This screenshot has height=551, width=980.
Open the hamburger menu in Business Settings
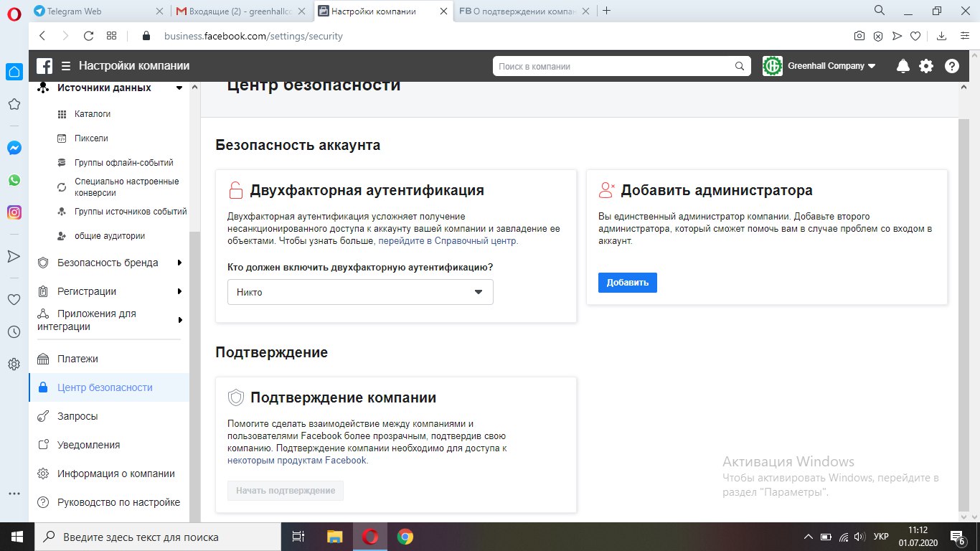(66, 66)
